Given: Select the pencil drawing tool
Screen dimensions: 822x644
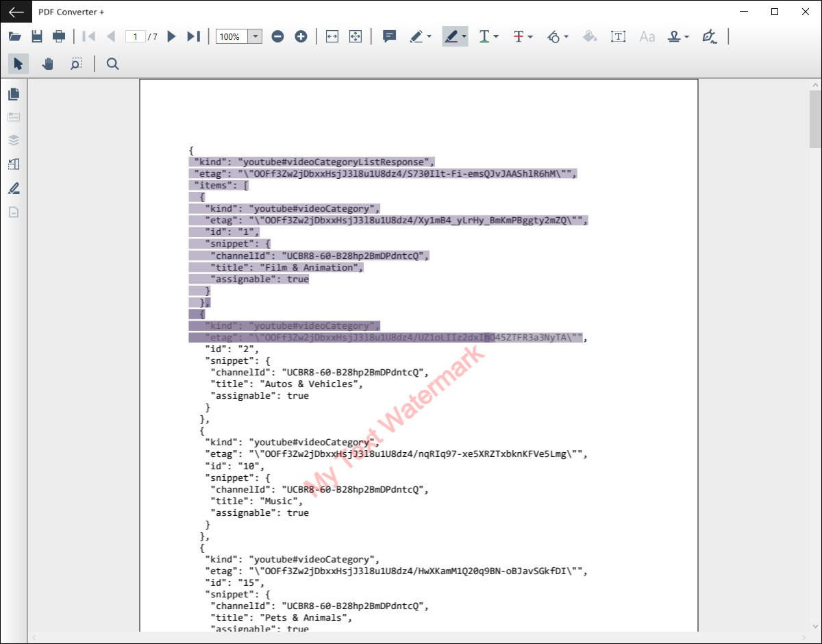Looking at the screenshot, I should [x=416, y=36].
